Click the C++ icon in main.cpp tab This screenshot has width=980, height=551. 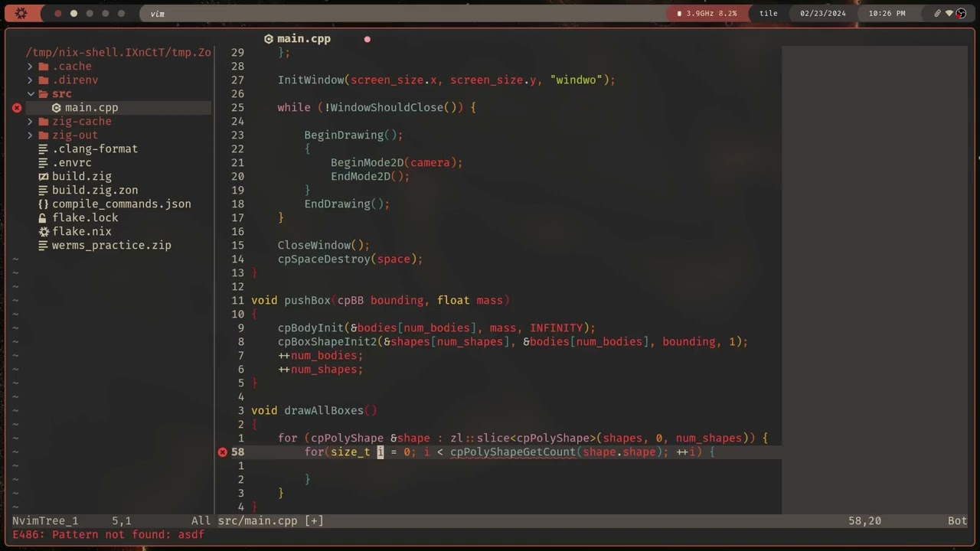click(x=269, y=39)
